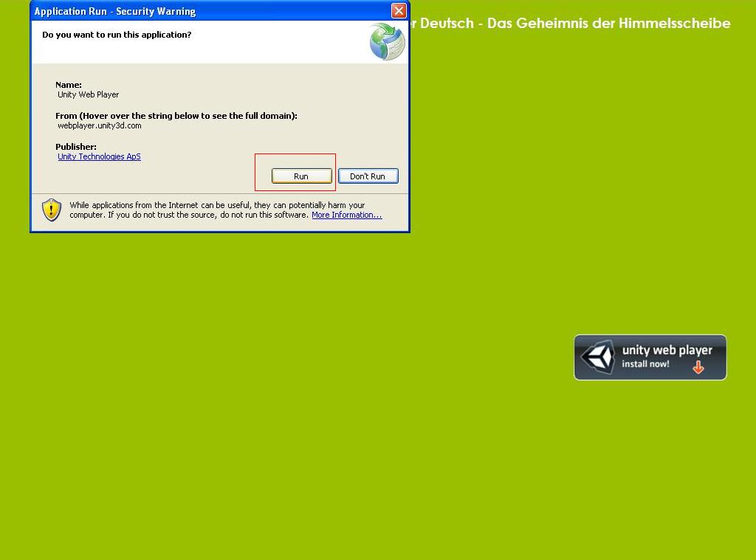Click the Unity cube logo in install banner
756x560 pixels.
click(598, 357)
